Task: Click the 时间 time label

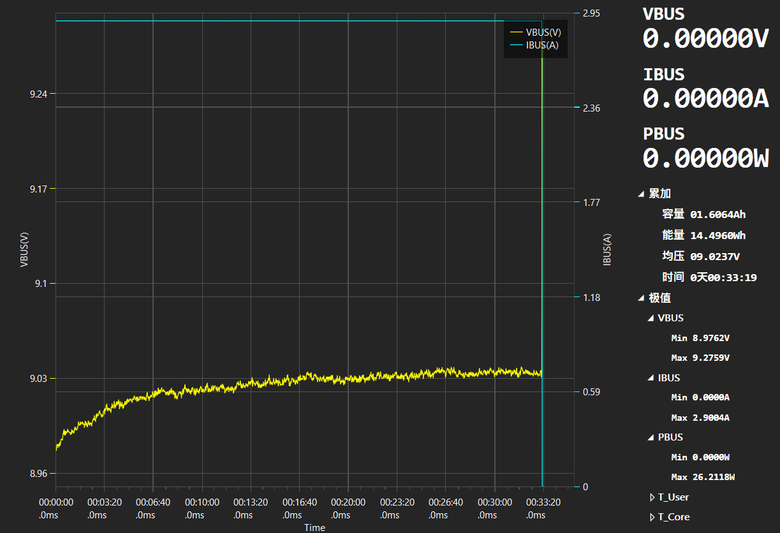Action: (x=673, y=277)
